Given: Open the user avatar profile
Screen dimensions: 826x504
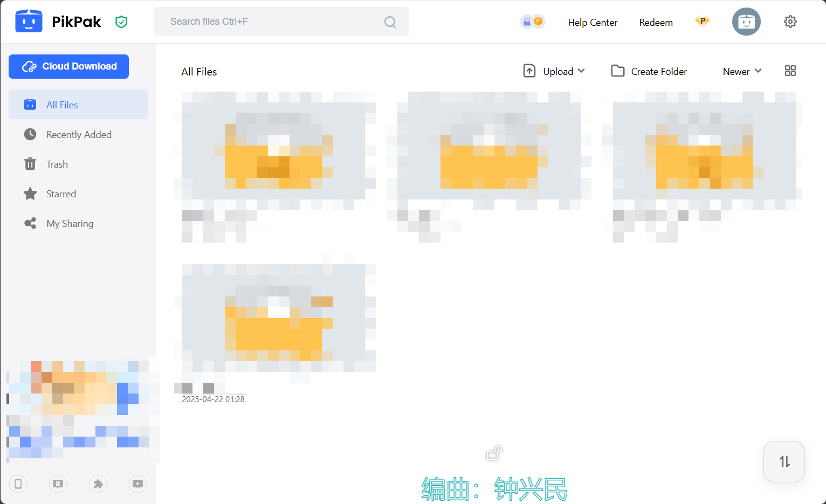Looking at the screenshot, I should (746, 22).
